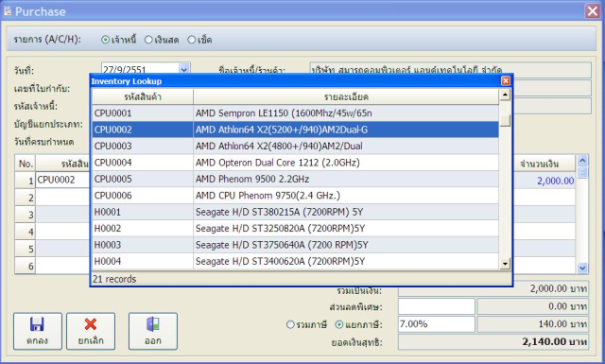Screen dimensions: 605x364
Task: Click row header 5 in purchase grid
Action: [26, 249]
